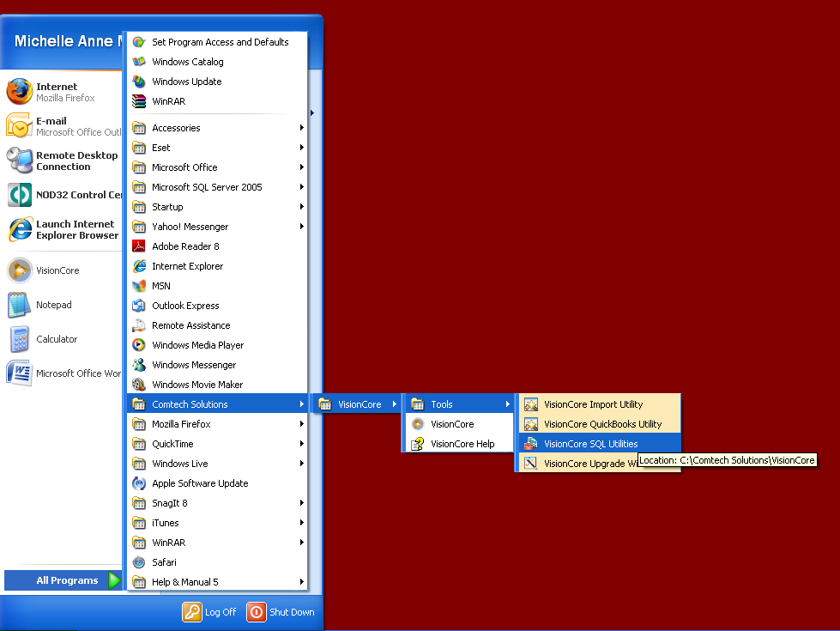Open NOD32 Control Center icon

(x=19, y=195)
